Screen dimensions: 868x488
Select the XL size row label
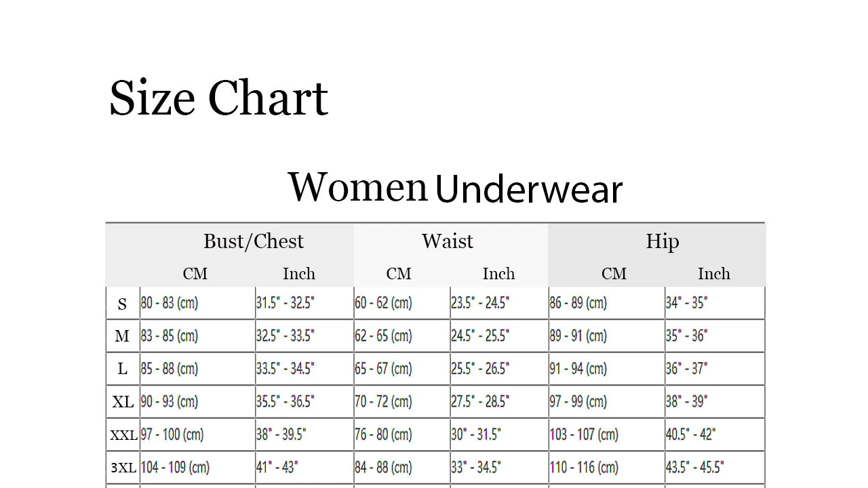point(123,402)
